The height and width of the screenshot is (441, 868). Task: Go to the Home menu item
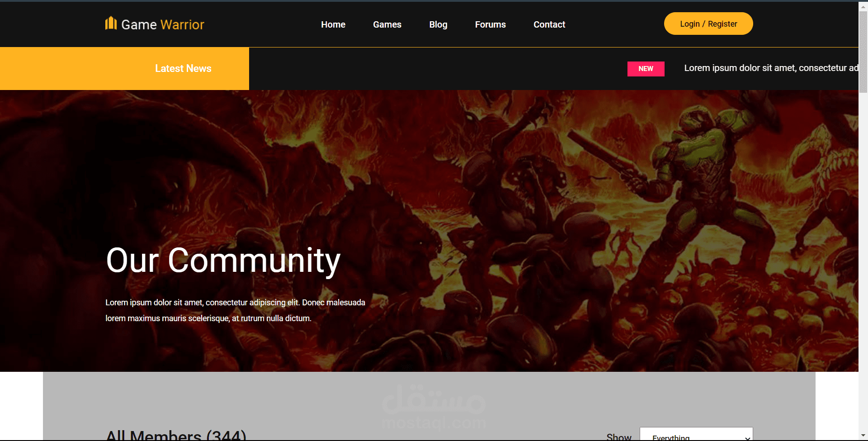pyautogui.click(x=333, y=24)
